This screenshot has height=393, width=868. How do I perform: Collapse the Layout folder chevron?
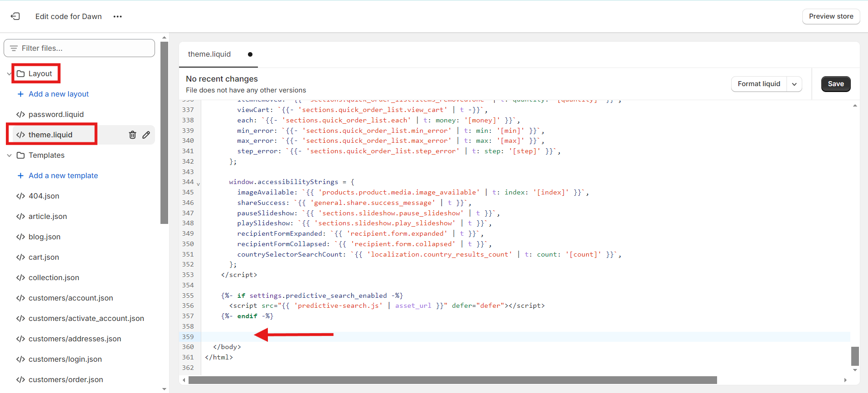[x=9, y=73]
